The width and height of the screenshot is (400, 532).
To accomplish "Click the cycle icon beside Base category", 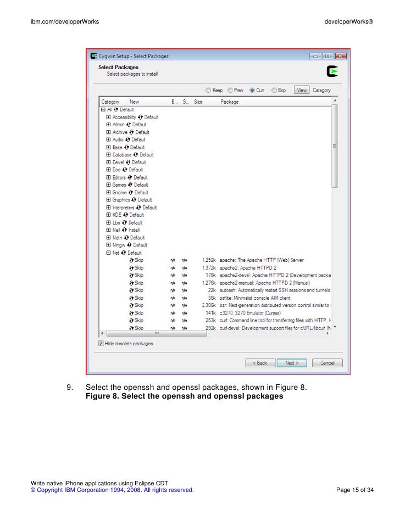I will click(126, 147).
